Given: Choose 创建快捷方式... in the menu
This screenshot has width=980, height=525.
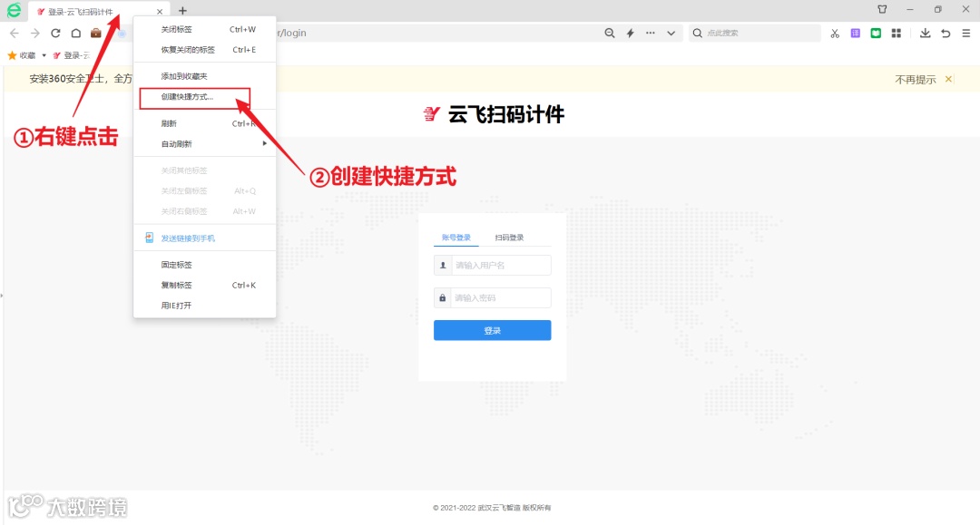Looking at the screenshot, I should point(204,97).
